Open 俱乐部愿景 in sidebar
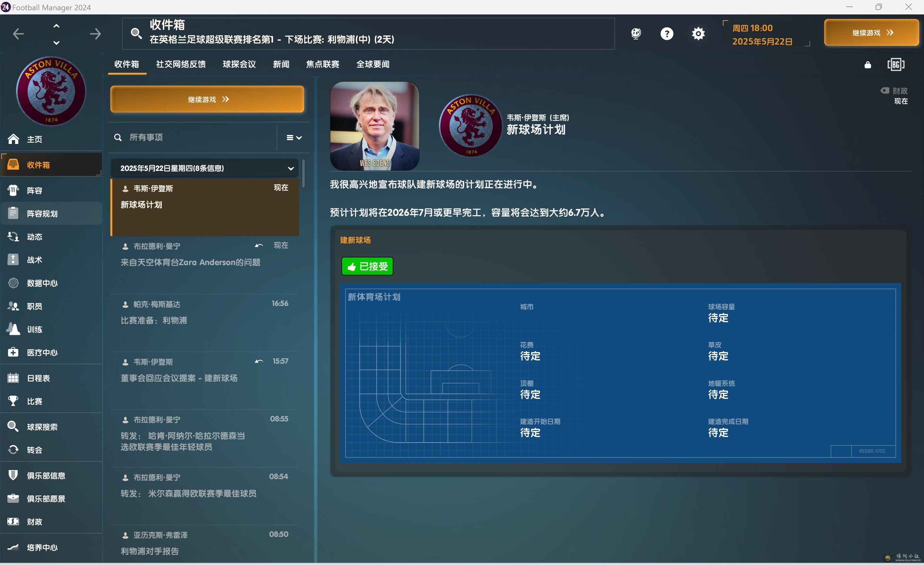924x565 pixels. [51, 499]
